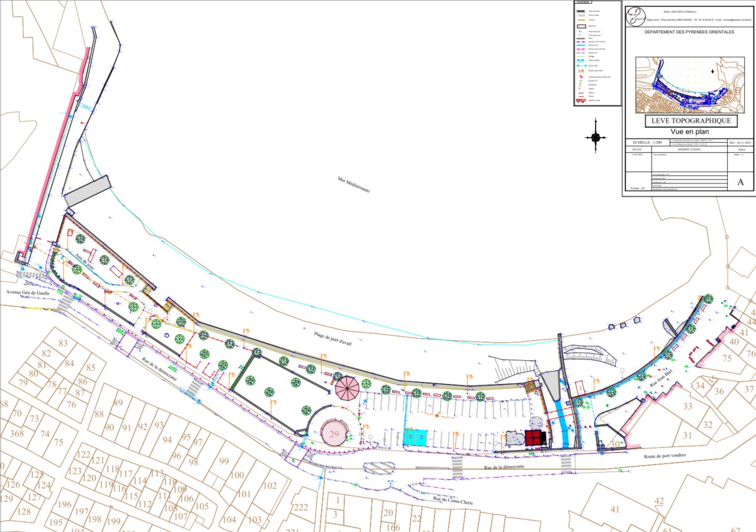Click the "Rue du Coma-Cheric" street name
The height and width of the screenshot is (532, 756).
tap(452, 501)
